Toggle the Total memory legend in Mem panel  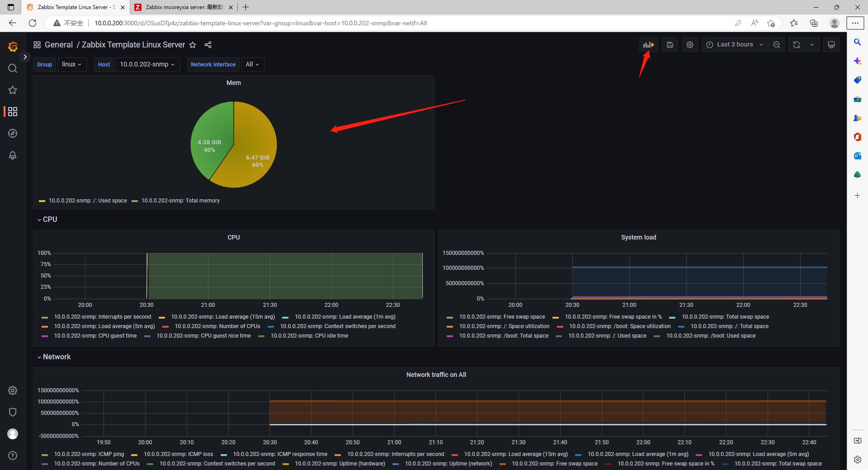click(180, 201)
